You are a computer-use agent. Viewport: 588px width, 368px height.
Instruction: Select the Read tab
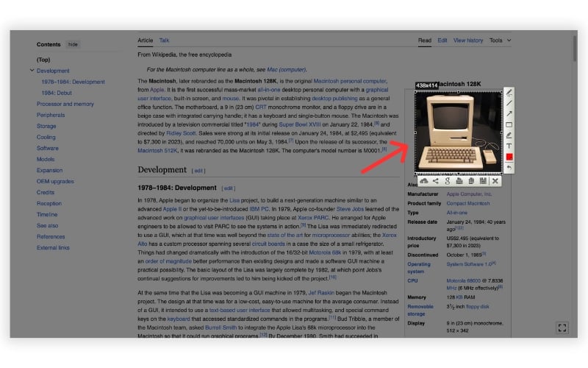(x=425, y=40)
